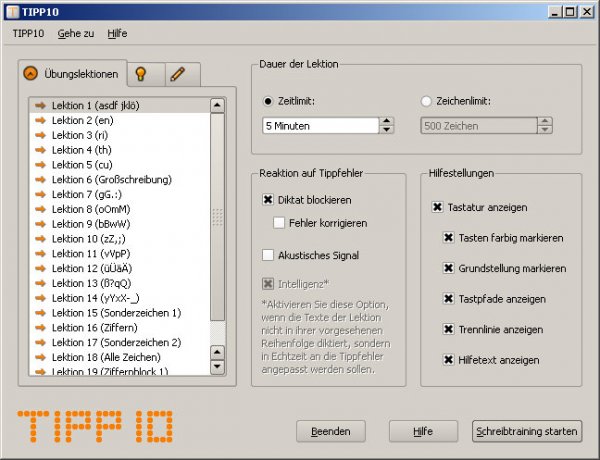Screen dimensions: 600x460
Task: Open the Hilfe menu
Action: point(117,33)
